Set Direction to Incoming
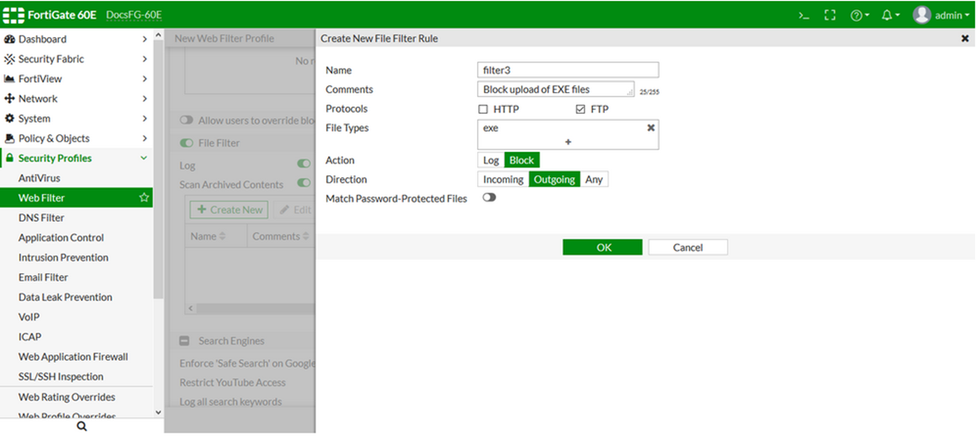This screenshot has width=980, height=436. click(503, 180)
